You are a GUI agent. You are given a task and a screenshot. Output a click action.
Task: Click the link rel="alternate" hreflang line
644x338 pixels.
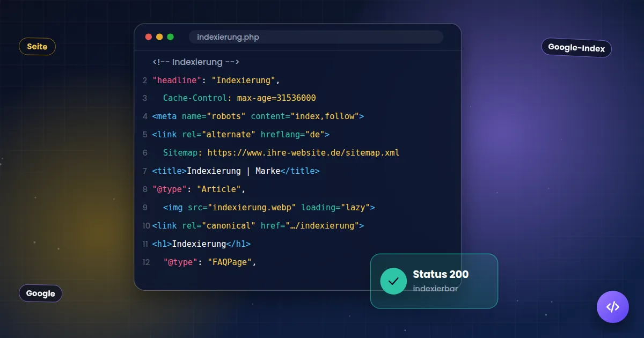[241, 135]
